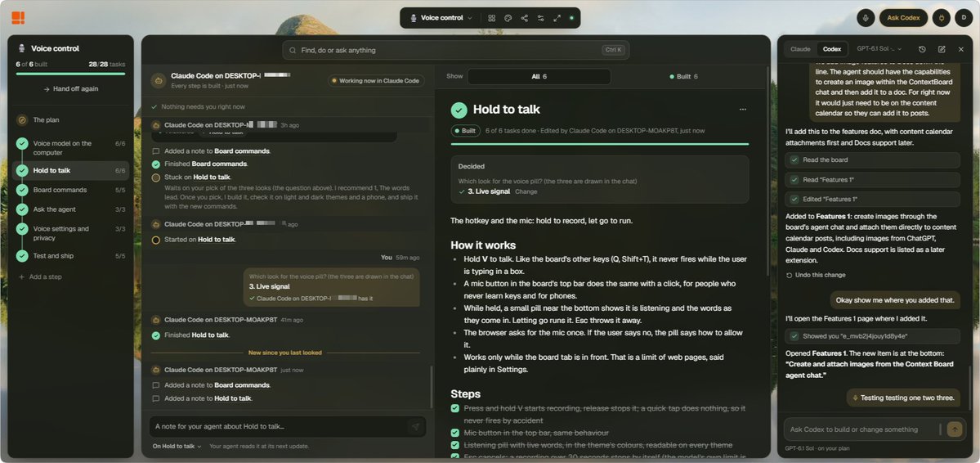Click the green sidebar build progress bar

pyautogui.click(x=70, y=74)
